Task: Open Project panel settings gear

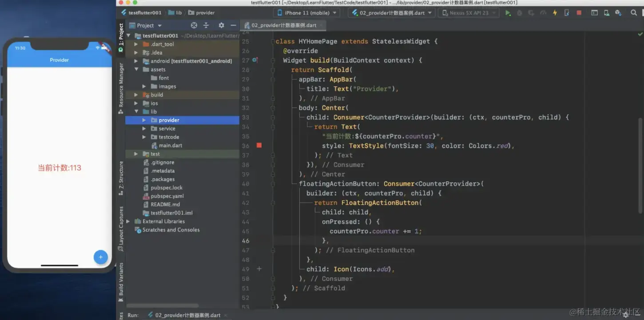Action: [x=221, y=25]
